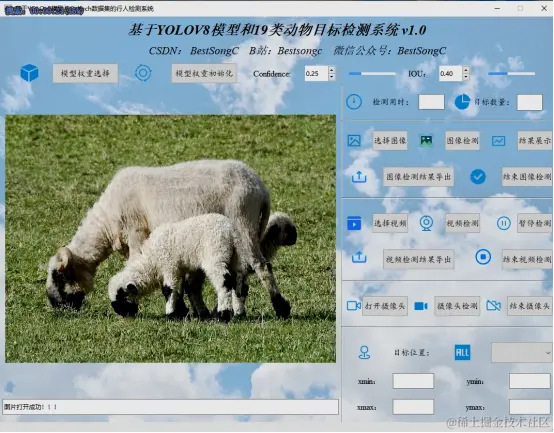Image resolution: width=554 pixels, height=433 pixels.
Task: Click the pause circle icon
Action: [x=503, y=223]
